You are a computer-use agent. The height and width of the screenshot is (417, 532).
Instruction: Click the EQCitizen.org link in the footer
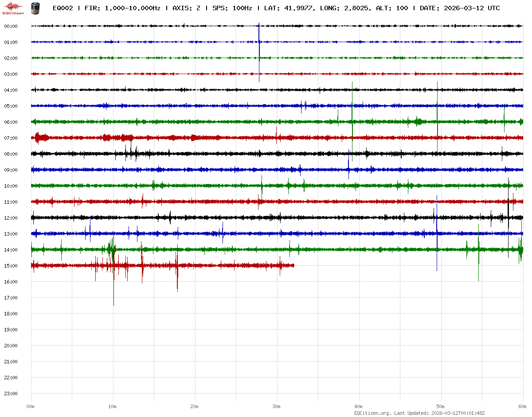click(x=372, y=413)
